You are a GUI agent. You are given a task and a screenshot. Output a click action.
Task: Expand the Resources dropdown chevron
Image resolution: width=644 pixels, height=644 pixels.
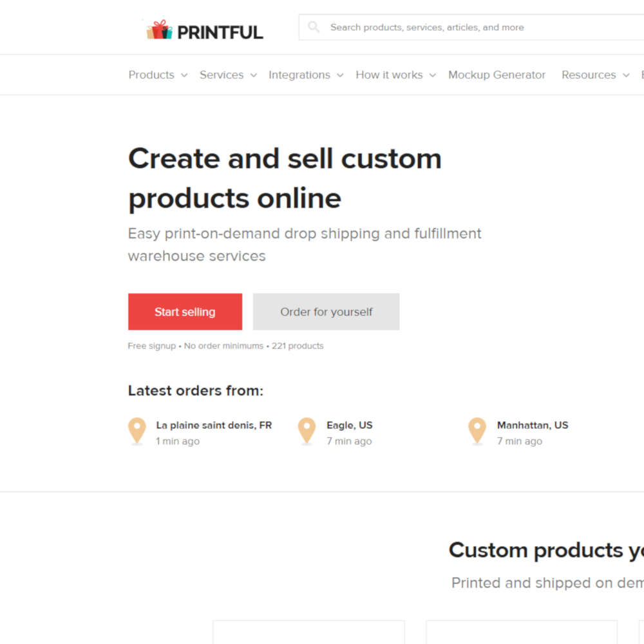pyautogui.click(x=626, y=75)
